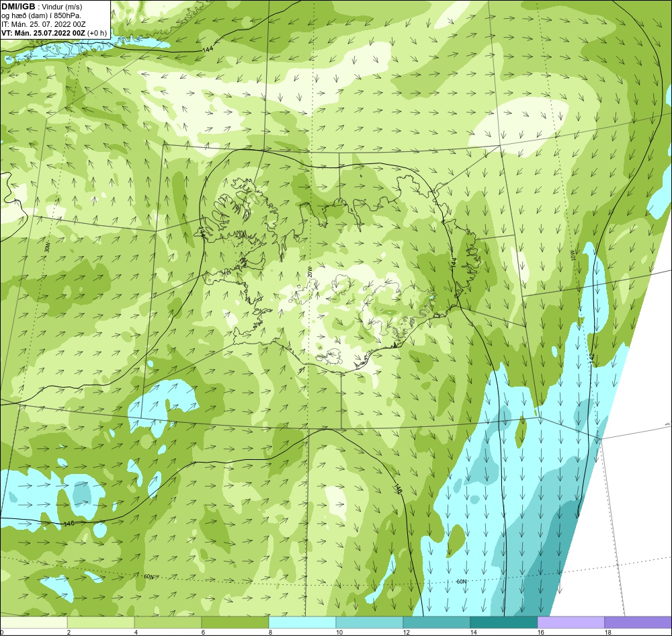Click the legend tick label '12'
The height and width of the screenshot is (636, 672).
coord(407,632)
